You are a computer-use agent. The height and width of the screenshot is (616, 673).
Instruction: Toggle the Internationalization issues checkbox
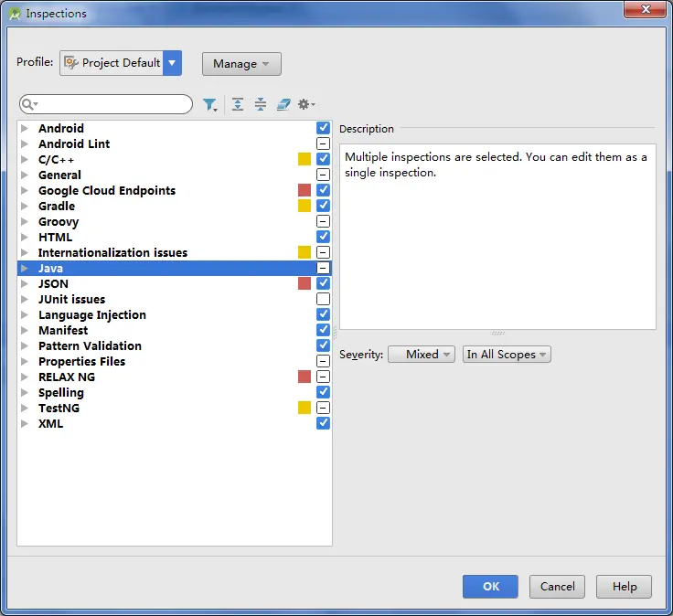[323, 252]
